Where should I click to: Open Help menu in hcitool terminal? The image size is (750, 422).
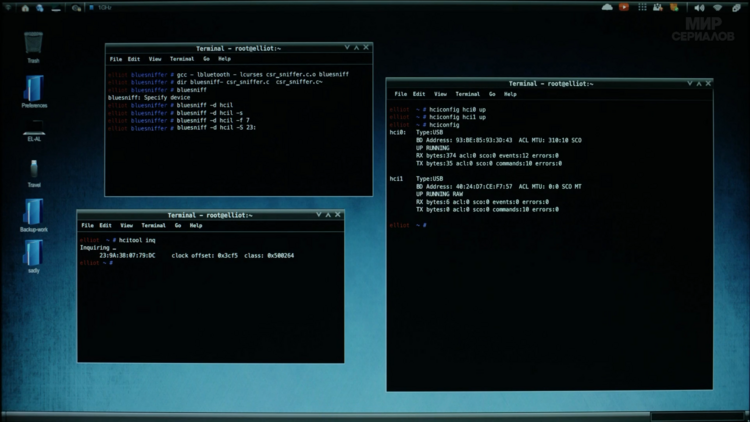(x=196, y=225)
